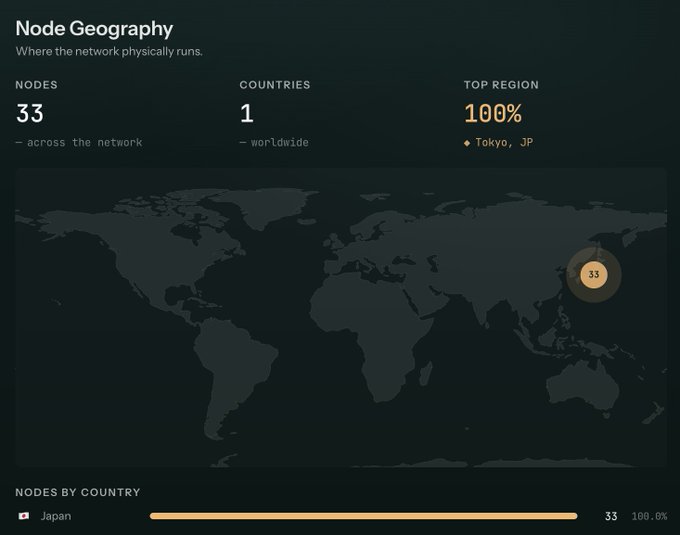The height and width of the screenshot is (535, 680).
Task: Click the TOP REGION label
Action: (501, 85)
